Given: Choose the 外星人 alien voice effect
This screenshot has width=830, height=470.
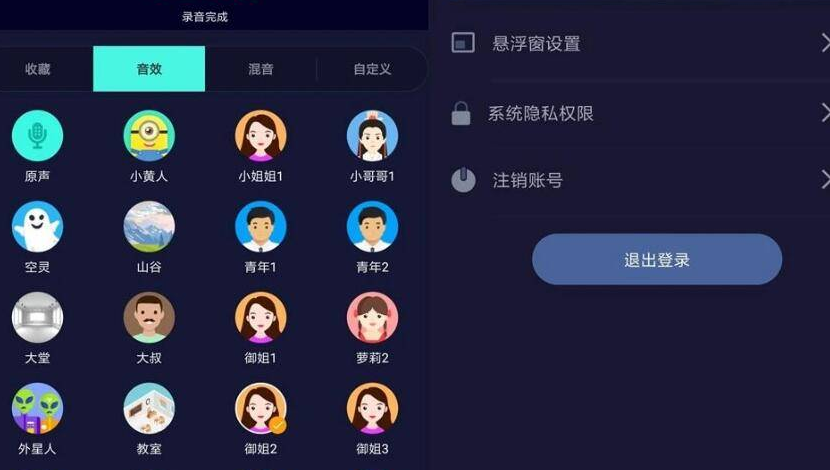Looking at the screenshot, I should [x=37, y=409].
